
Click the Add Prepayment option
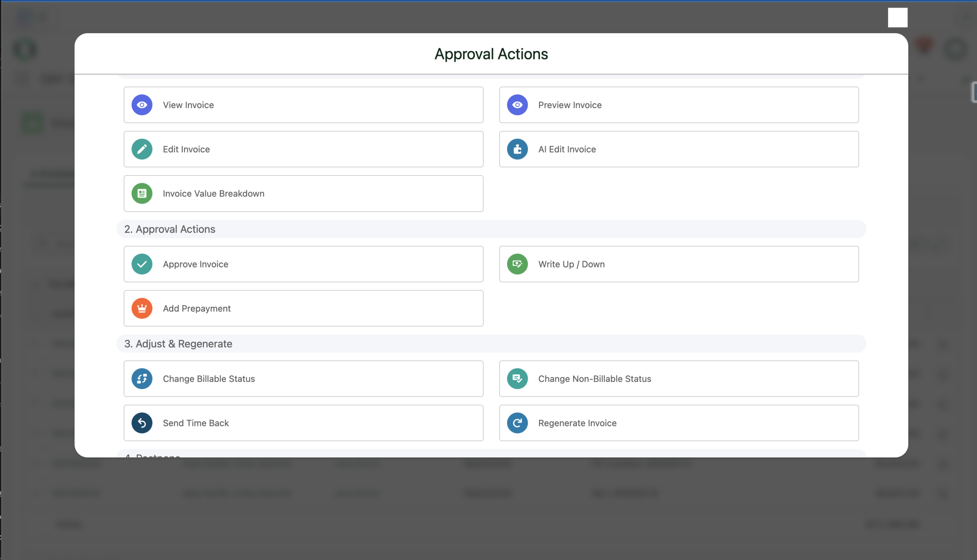tap(303, 309)
